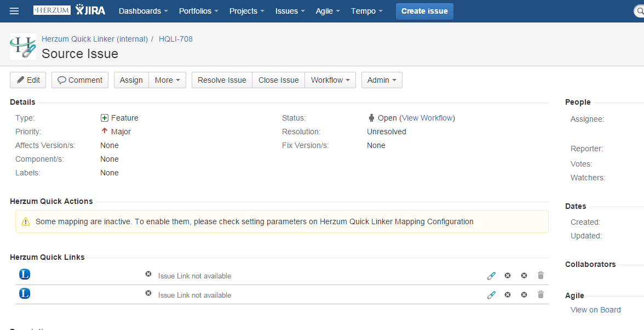Image resolution: width=644 pixels, height=330 pixels.
Task: Click the link icon in second Quick Links row
Action: [491, 295]
